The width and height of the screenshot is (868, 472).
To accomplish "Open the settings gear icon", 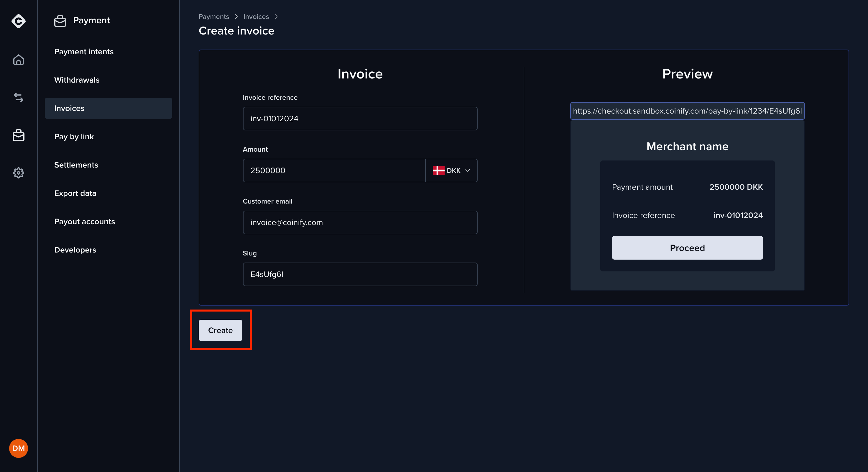I will click(18, 173).
